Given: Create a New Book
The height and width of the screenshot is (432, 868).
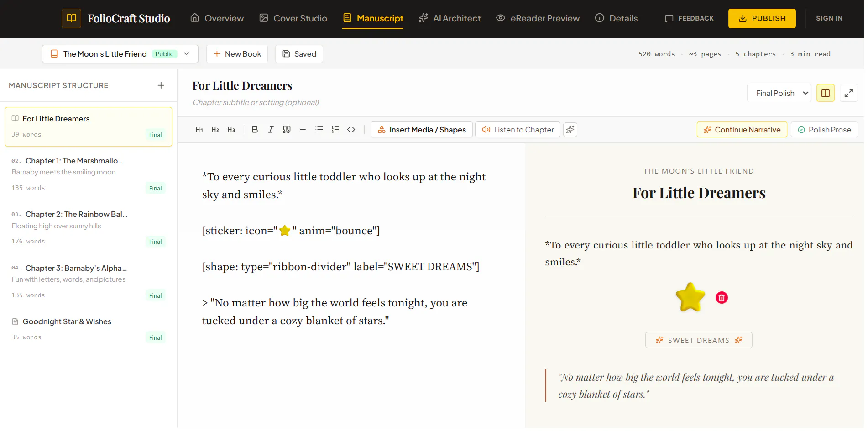Looking at the screenshot, I should click(x=237, y=54).
